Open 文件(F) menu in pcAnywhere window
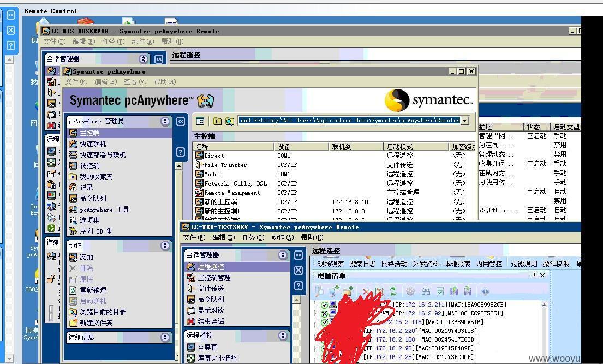This screenshot has height=364, width=603. point(76,81)
